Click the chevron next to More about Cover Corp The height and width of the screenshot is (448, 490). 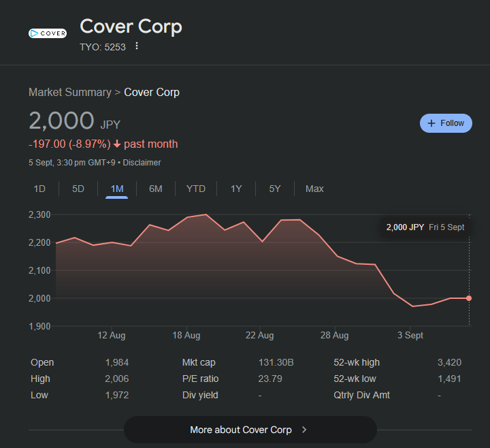(x=304, y=430)
